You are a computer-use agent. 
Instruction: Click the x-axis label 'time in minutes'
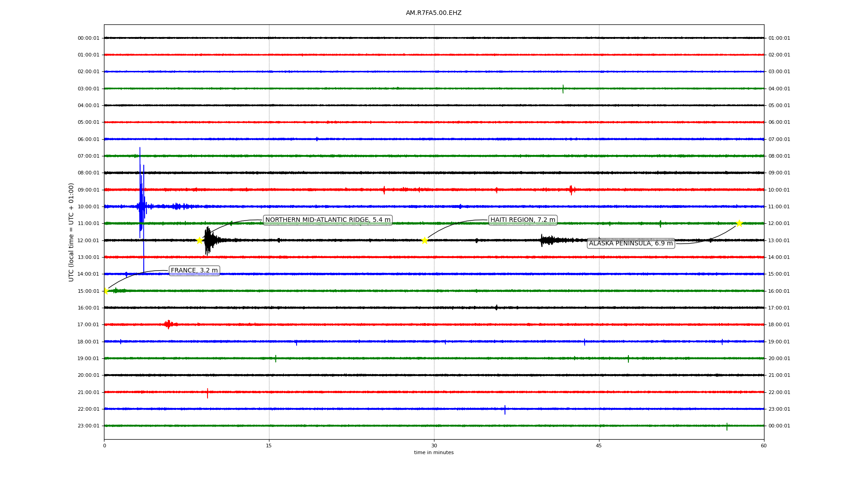(434, 453)
